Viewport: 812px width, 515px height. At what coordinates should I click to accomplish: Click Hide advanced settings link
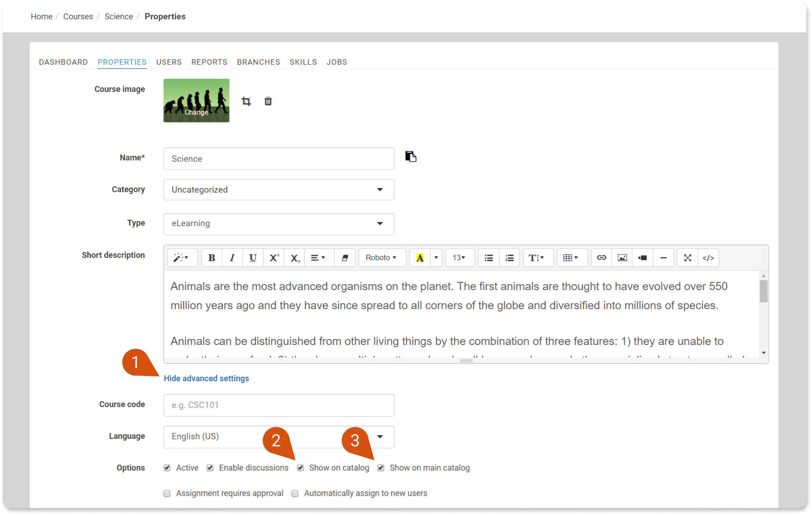point(206,378)
